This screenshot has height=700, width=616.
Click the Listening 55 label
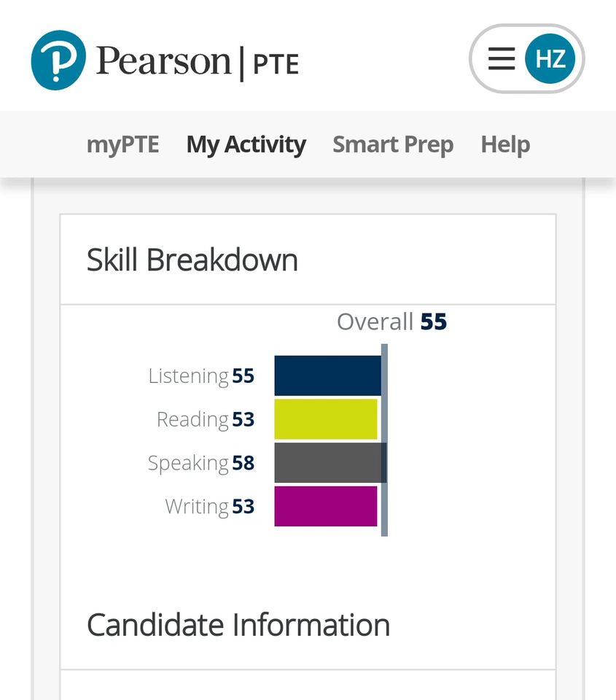pos(201,376)
